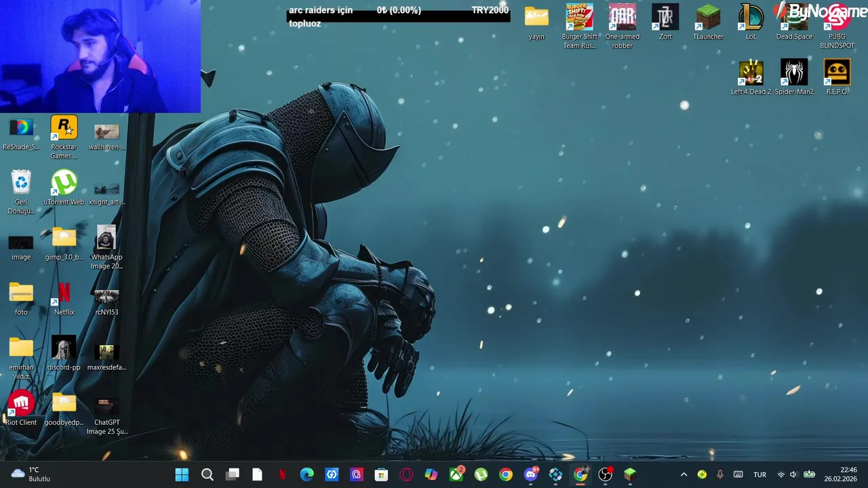This screenshot has width=868, height=488.
Task: Open the gimp_3.0_b folder
Action: [x=64, y=244]
